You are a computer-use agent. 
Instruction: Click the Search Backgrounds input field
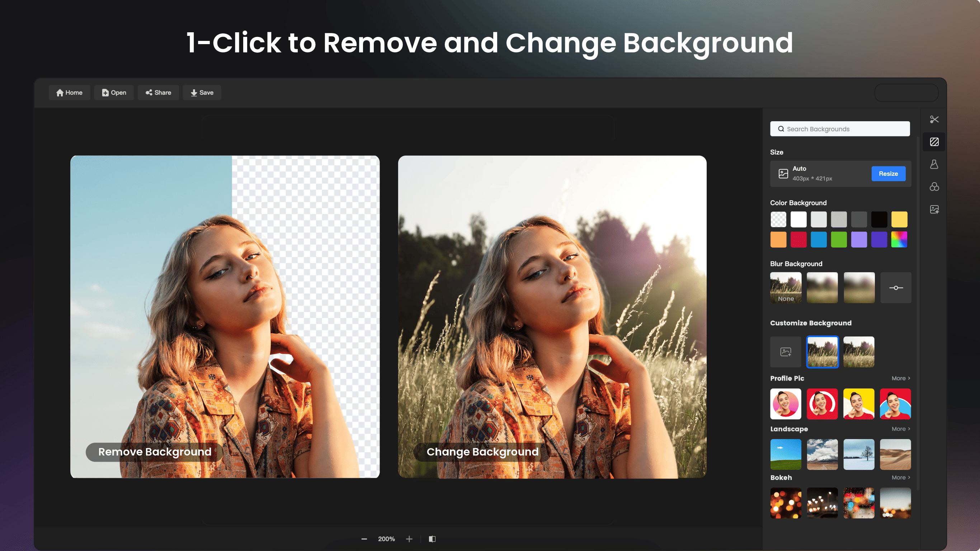tap(840, 129)
